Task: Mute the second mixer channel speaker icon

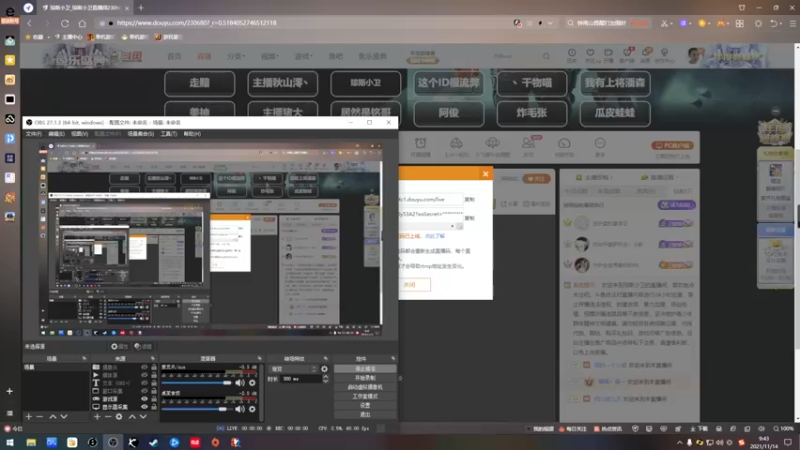Action: click(240, 409)
